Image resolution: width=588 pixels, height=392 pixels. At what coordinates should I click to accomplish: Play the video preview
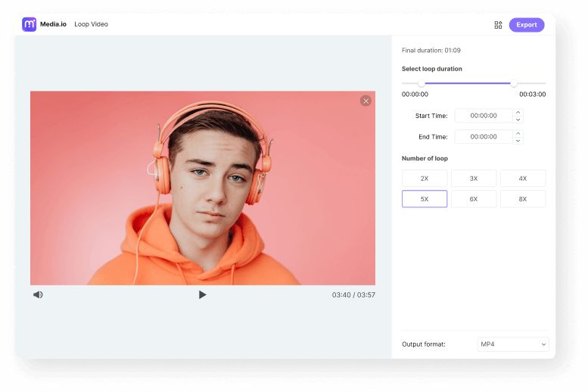(202, 294)
